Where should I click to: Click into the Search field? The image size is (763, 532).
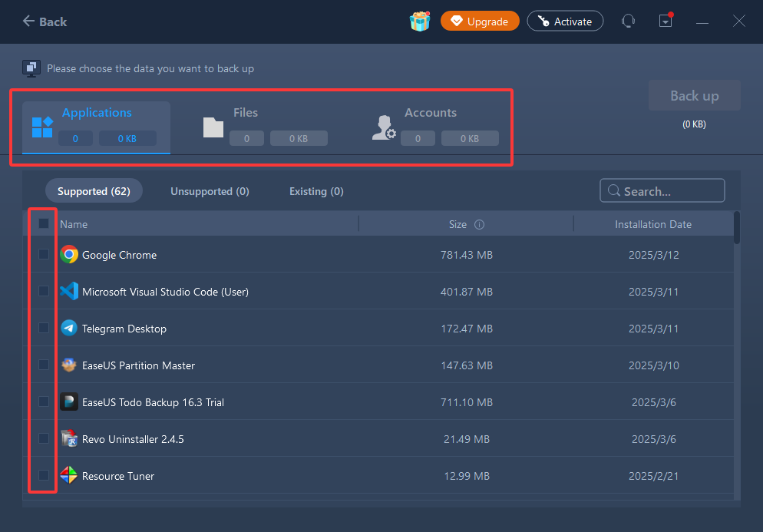[x=662, y=191]
